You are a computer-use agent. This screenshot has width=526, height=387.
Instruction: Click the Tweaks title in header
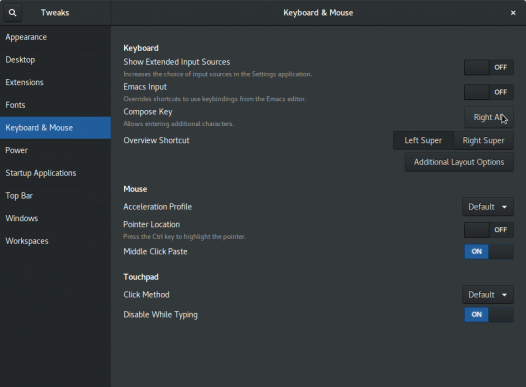[55, 13]
